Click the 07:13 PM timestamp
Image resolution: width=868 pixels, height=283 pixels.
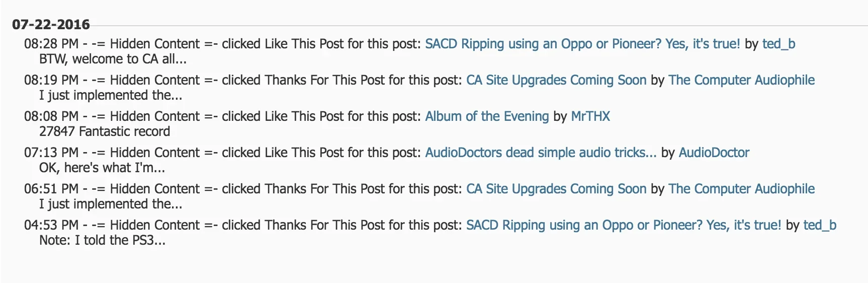click(x=51, y=153)
